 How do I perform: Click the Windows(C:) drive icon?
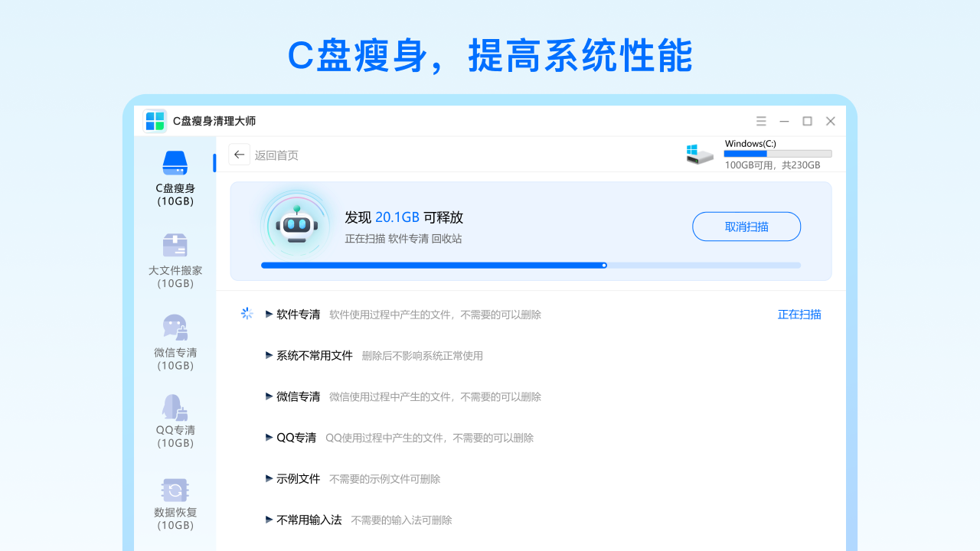point(700,154)
